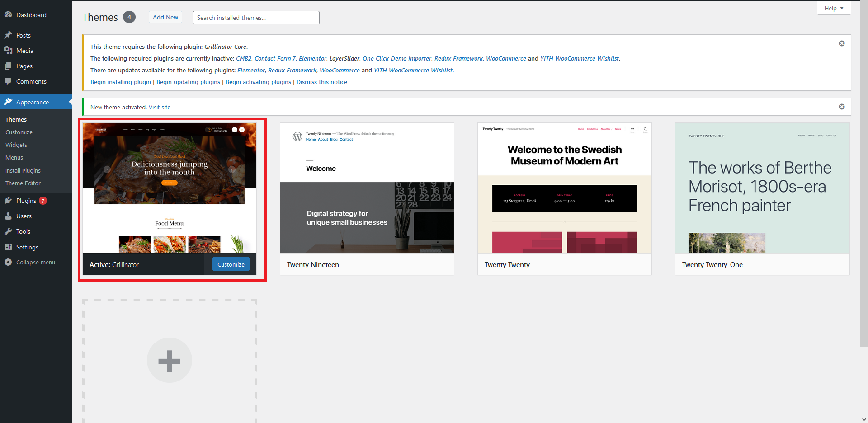This screenshot has height=423, width=868.
Task: Open the Pages menu
Action: pos(24,66)
